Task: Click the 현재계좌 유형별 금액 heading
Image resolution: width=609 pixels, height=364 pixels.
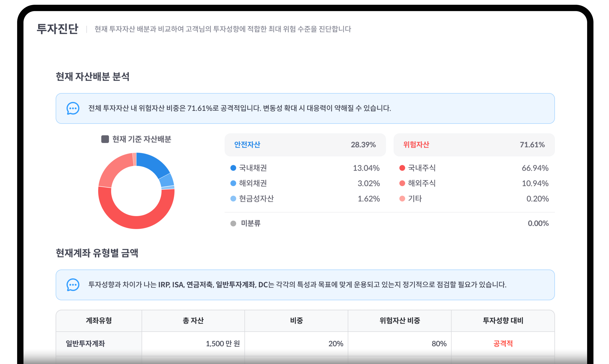Action: pos(97,253)
